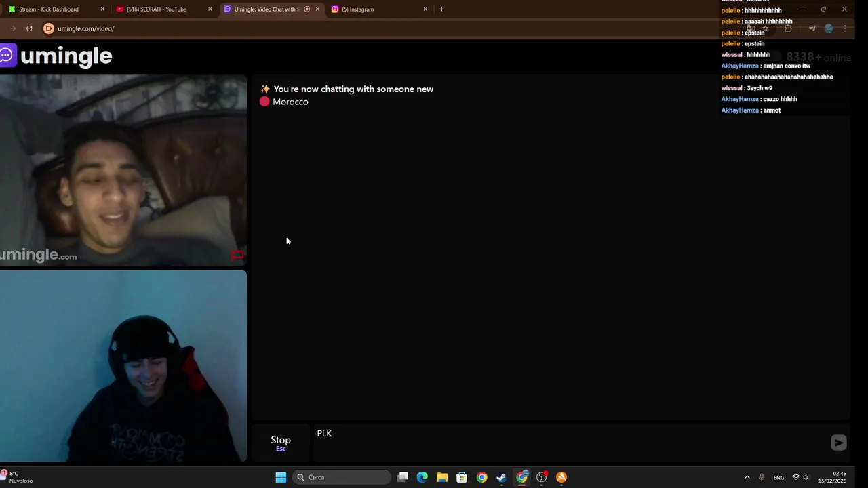Close the Umingle tab

tap(317, 9)
